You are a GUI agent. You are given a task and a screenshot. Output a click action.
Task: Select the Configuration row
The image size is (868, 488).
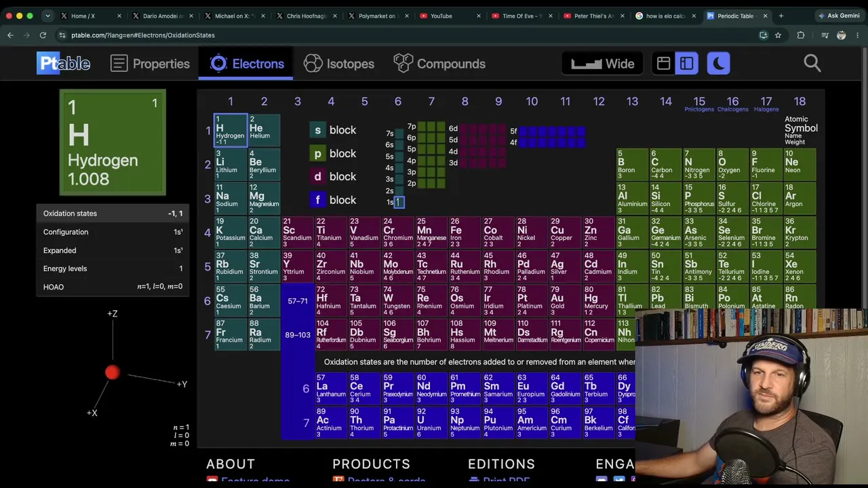pos(113,232)
